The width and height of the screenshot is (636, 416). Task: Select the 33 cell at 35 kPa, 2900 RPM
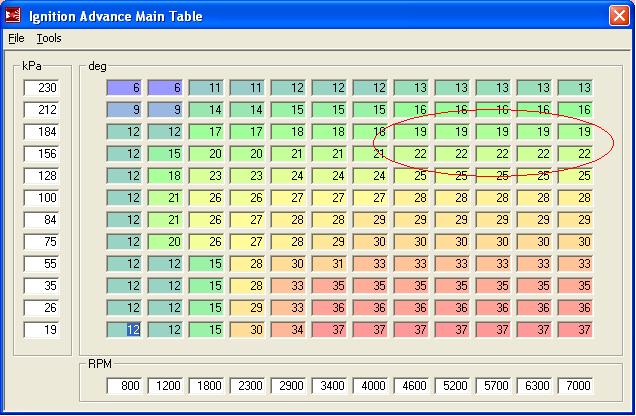coord(288,285)
